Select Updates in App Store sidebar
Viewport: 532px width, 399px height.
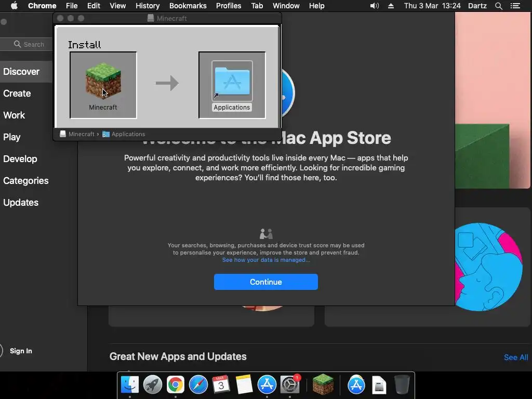click(x=21, y=203)
